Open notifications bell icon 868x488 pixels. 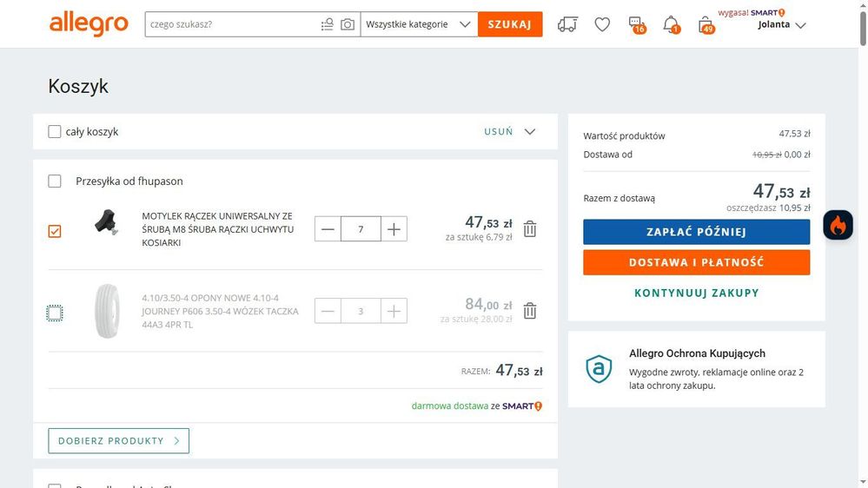click(671, 24)
